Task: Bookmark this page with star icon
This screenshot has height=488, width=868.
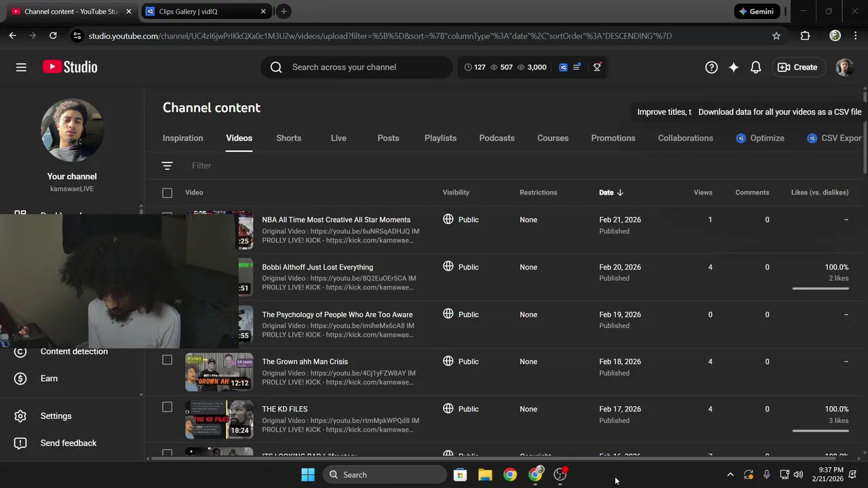Action: coord(776,36)
